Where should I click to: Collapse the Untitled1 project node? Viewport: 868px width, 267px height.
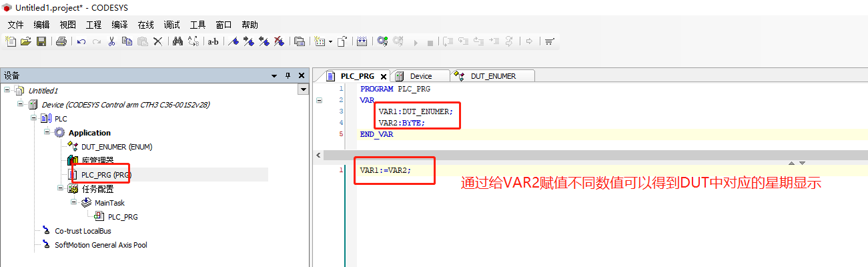tap(7, 90)
